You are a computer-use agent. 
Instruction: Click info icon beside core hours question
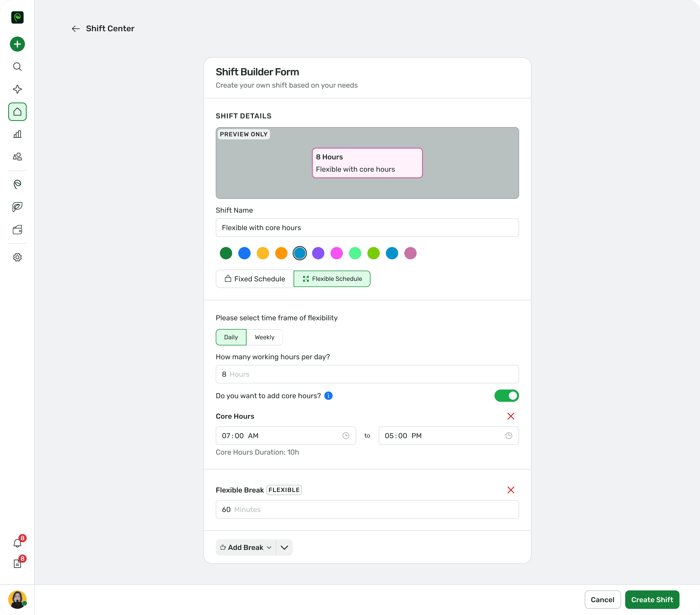point(328,396)
